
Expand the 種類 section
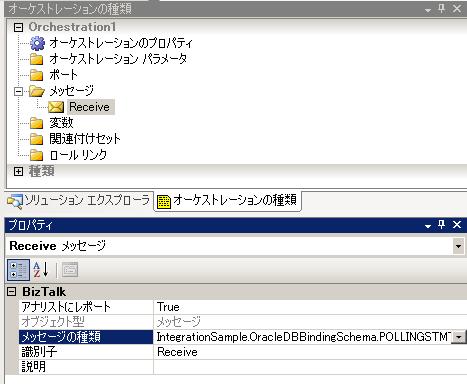(x=19, y=171)
